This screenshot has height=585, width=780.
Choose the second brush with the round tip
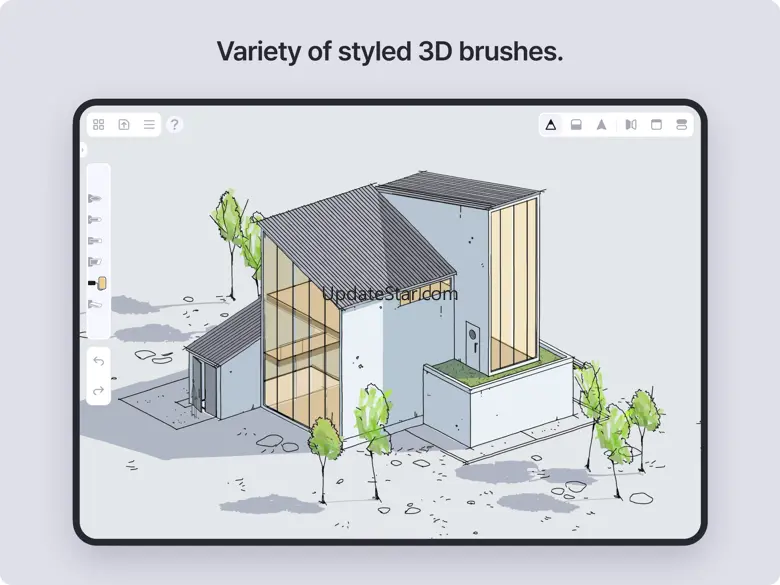click(x=95, y=219)
